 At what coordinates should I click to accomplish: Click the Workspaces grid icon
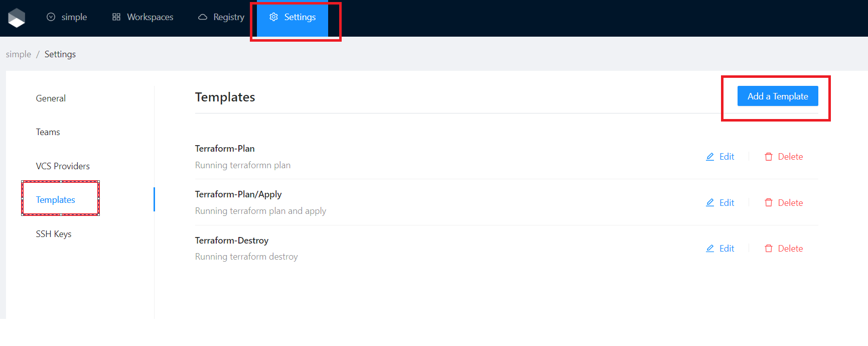pos(116,17)
